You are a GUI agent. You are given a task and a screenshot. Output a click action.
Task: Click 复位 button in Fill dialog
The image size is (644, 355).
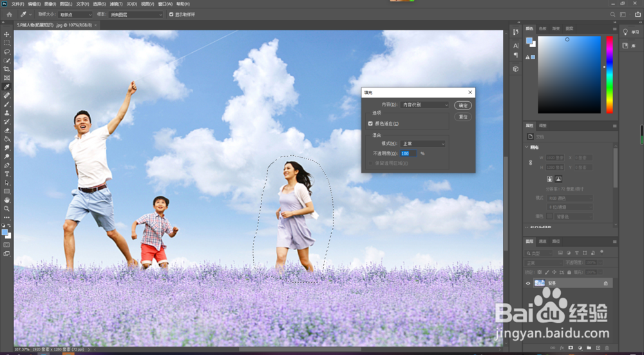463,117
